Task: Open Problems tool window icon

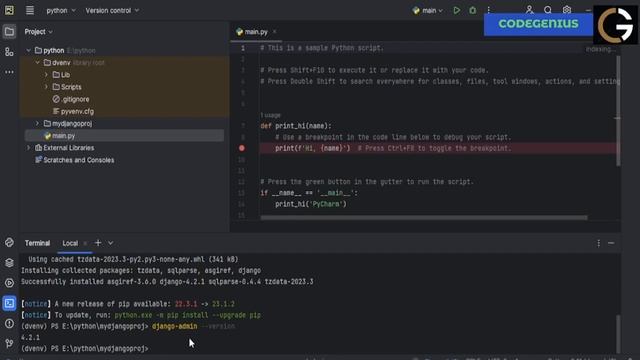Action: point(9,324)
